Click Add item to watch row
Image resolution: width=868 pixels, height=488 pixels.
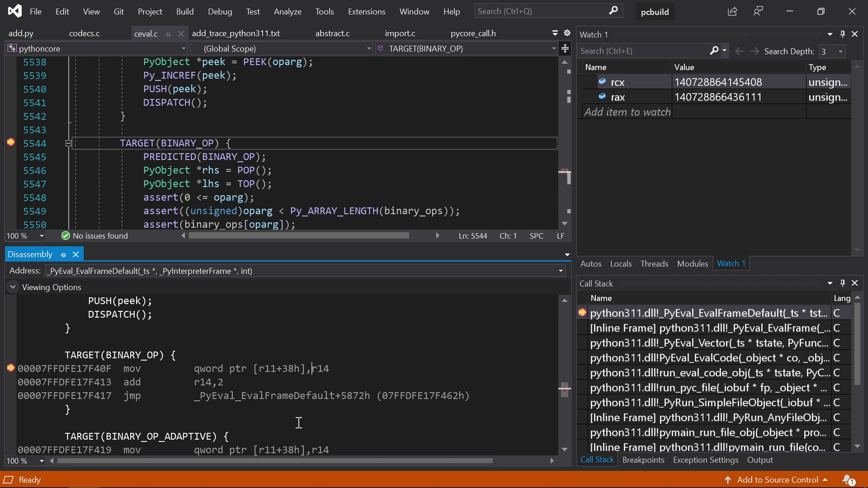coord(627,112)
